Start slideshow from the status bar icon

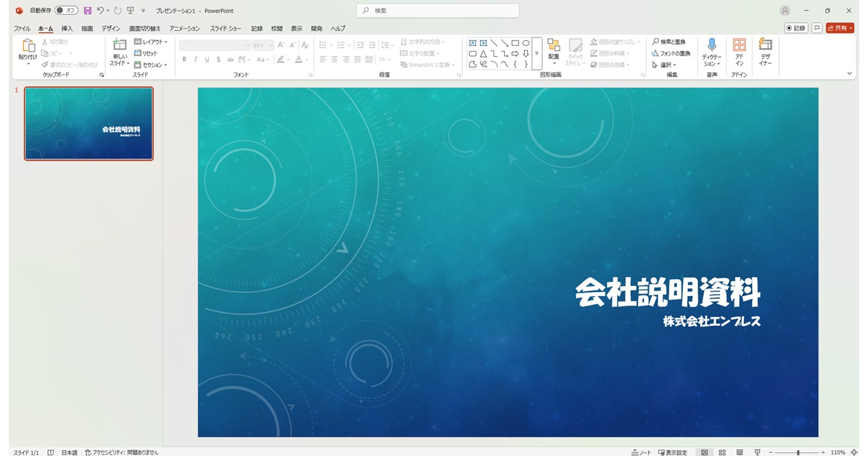757,452
